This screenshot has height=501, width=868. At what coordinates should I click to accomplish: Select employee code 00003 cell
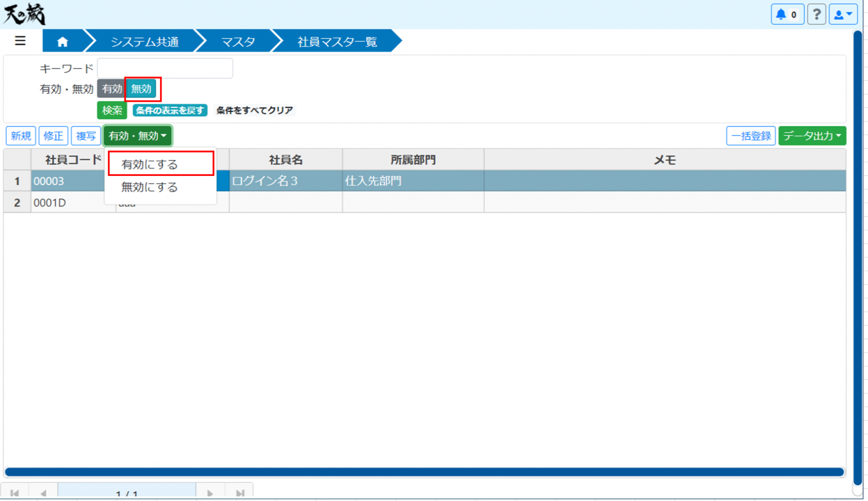click(68, 181)
